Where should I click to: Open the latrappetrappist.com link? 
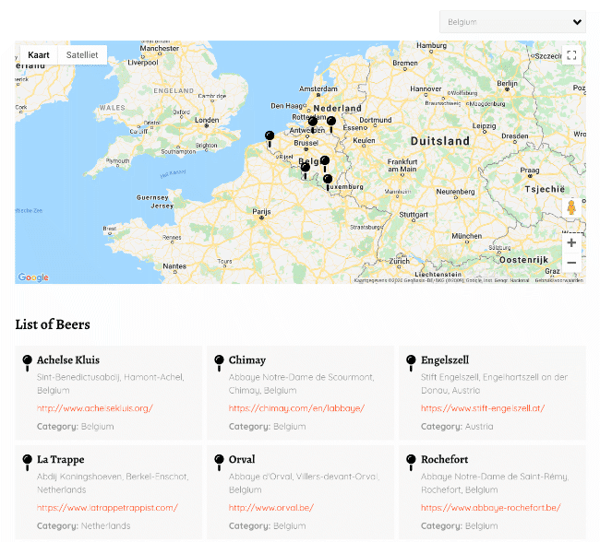(107, 508)
